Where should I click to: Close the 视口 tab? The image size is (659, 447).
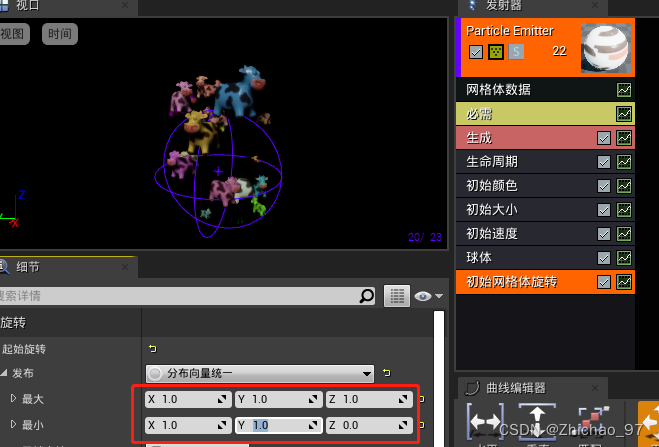pos(125,5)
